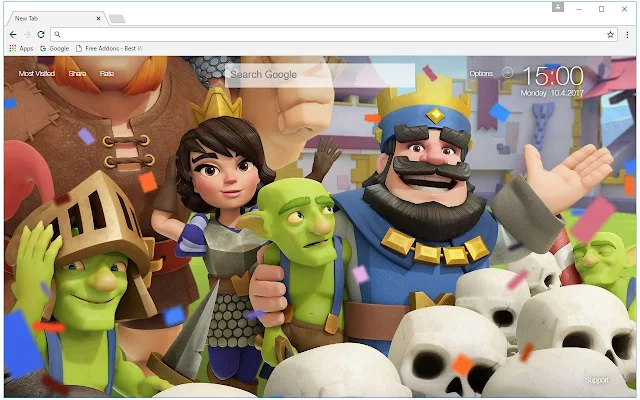
Task: Click the browser address bar
Action: [x=334, y=35]
